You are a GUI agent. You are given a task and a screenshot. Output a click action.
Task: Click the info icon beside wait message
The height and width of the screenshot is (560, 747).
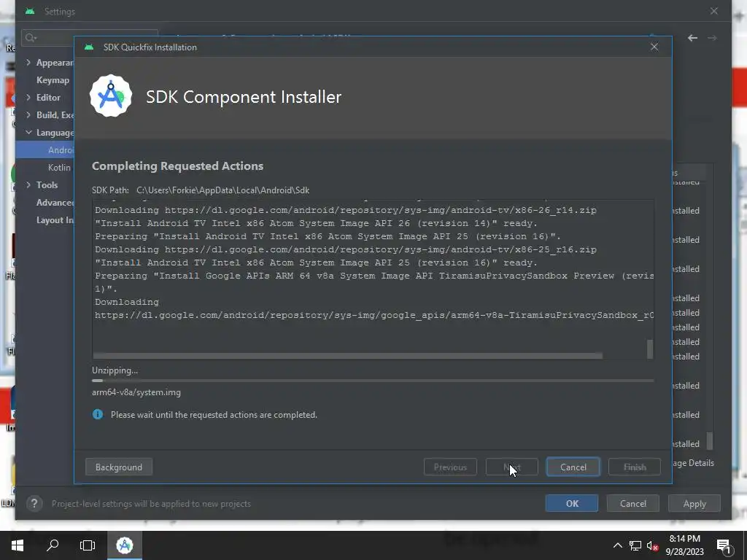[x=98, y=414]
